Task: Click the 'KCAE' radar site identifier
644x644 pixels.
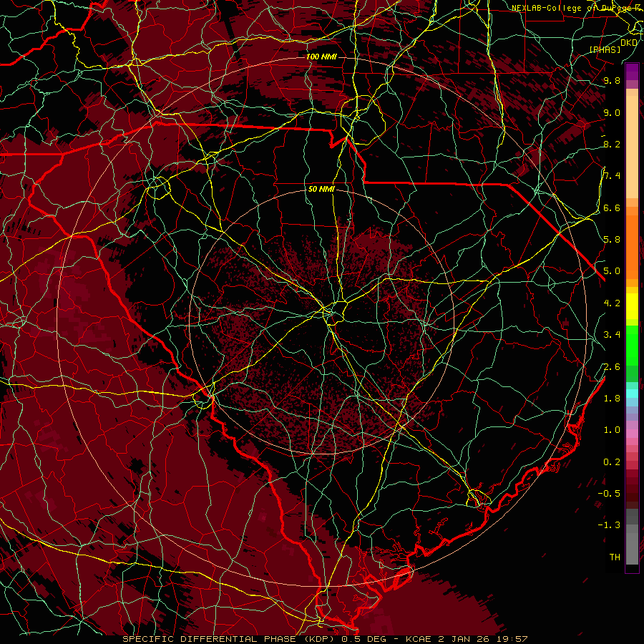Action: (419, 639)
